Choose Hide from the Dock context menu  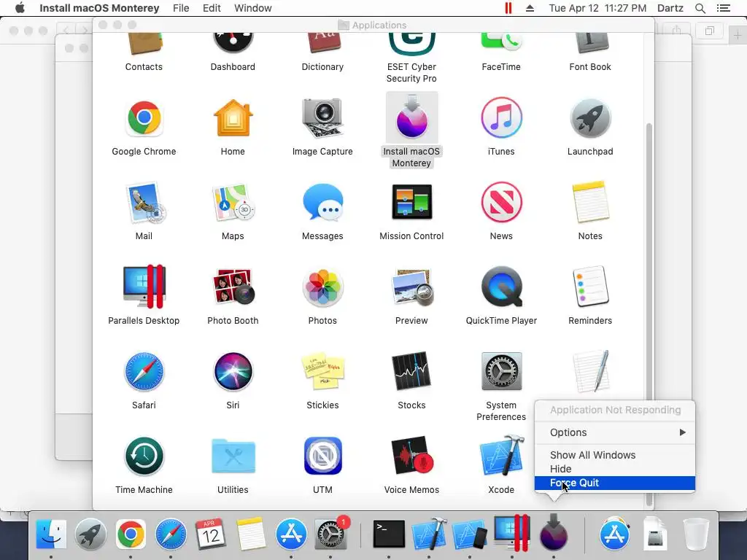pyautogui.click(x=614, y=469)
